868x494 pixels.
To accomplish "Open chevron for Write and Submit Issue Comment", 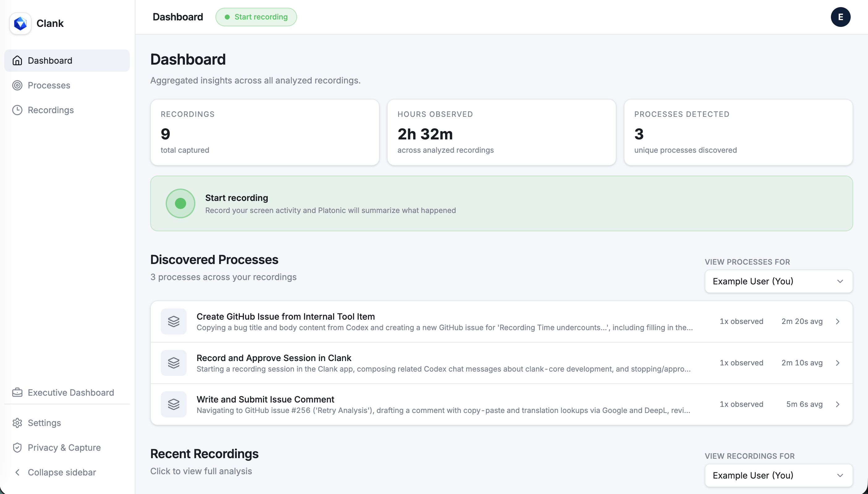I will pyautogui.click(x=837, y=404).
